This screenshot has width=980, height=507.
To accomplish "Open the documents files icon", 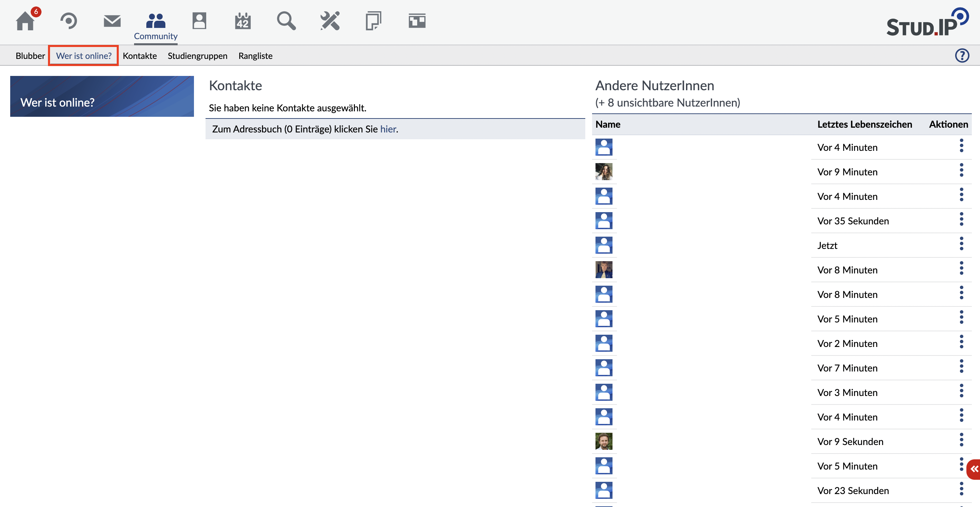I will point(373,20).
